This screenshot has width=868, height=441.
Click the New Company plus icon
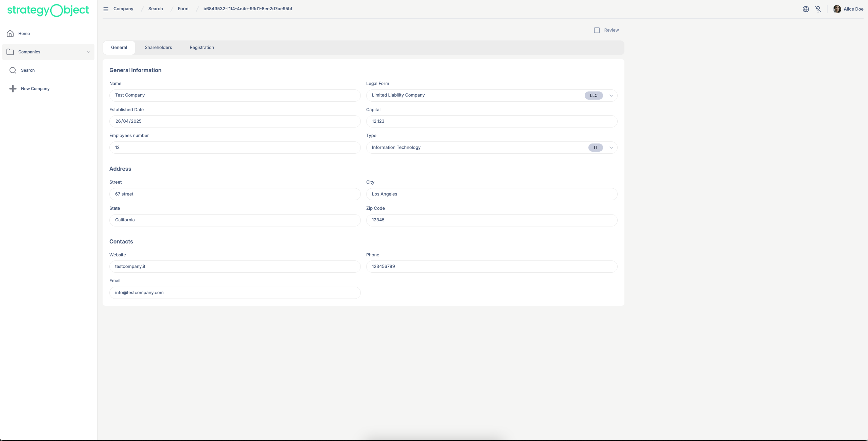point(13,89)
